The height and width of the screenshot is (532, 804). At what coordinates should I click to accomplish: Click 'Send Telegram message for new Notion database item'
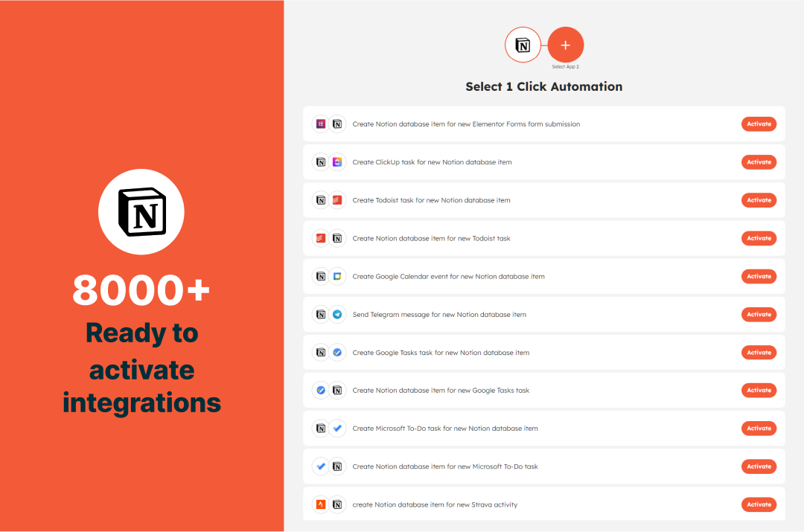pyautogui.click(x=439, y=314)
